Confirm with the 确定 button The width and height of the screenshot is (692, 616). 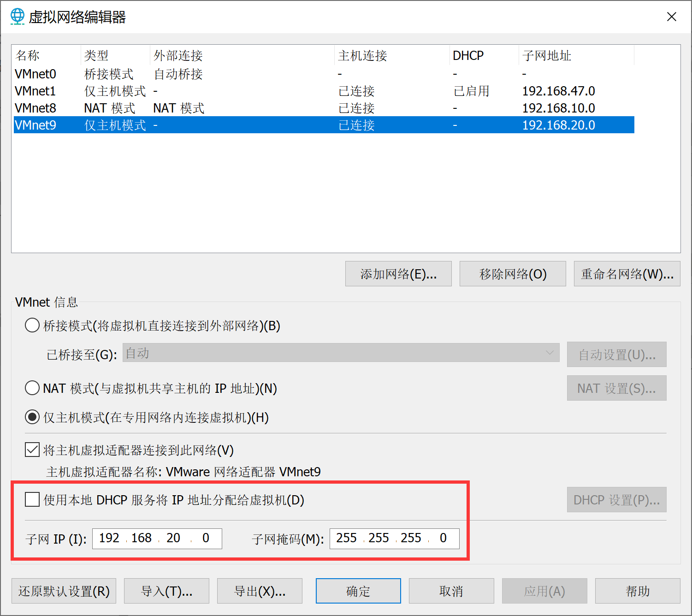tap(358, 591)
